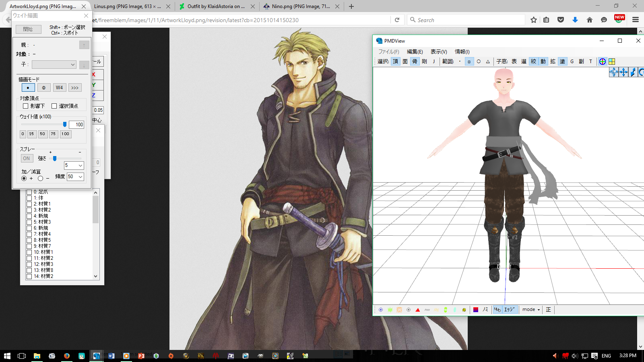The height and width of the screenshot is (362, 644).
Task: Open the mode dropdown in PMDView
Action: pyautogui.click(x=531, y=310)
